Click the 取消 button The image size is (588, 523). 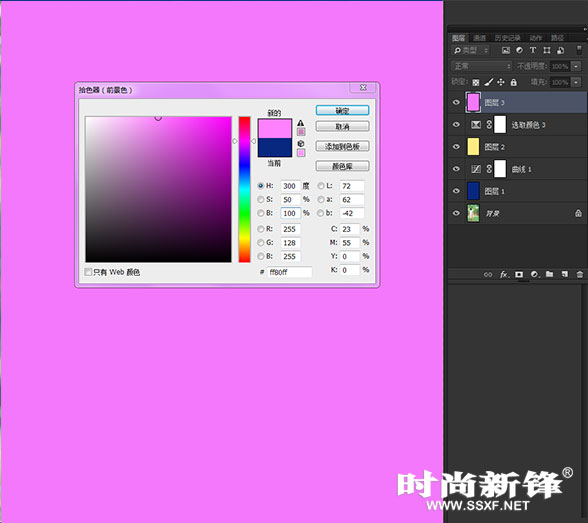342,127
